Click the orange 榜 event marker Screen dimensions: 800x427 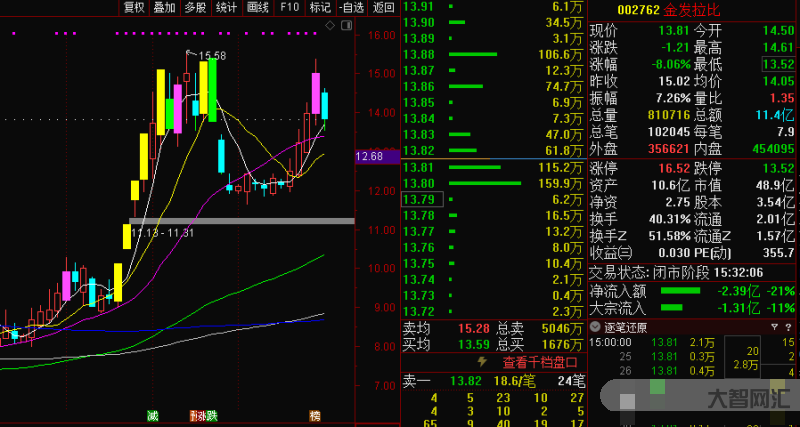315,414
